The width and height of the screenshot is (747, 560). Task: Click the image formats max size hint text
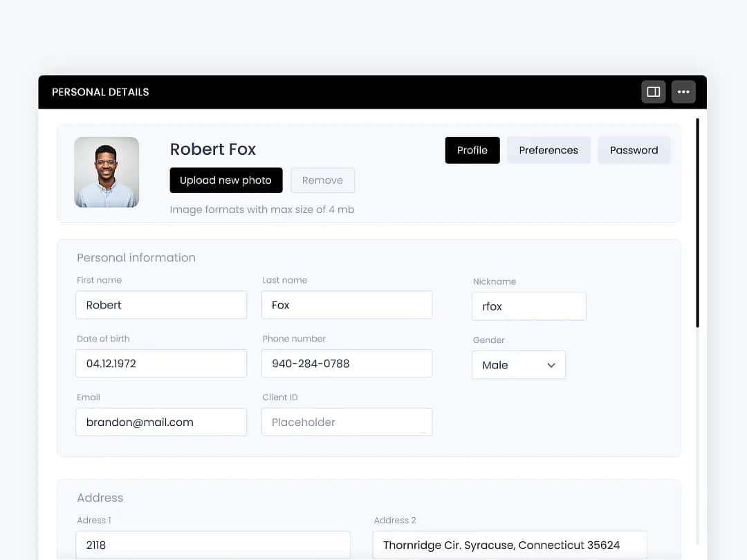pyautogui.click(x=262, y=209)
